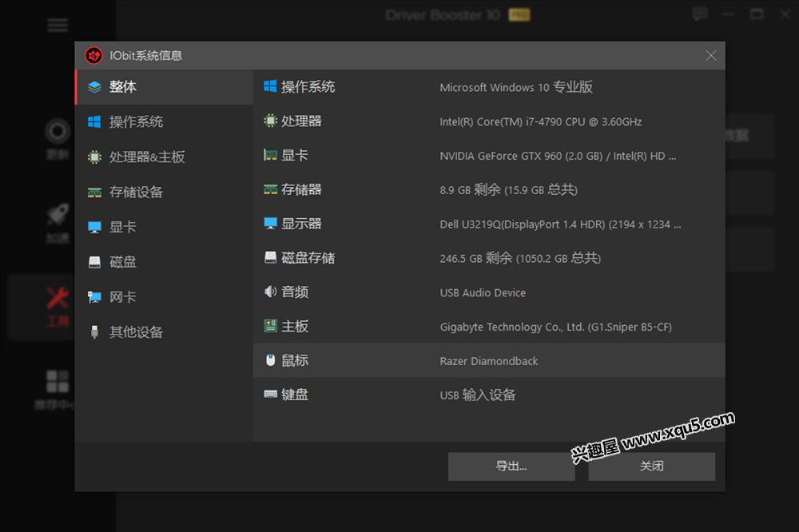Export system info with 导出... button
799x532 pixels.
tap(511, 466)
